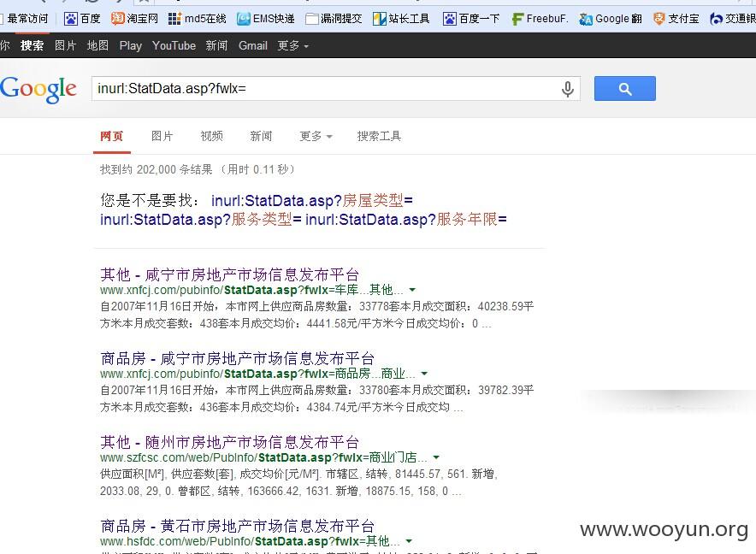Click the 找到约 202,000 条结果 stats text
756x554 pixels.
(x=198, y=170)
